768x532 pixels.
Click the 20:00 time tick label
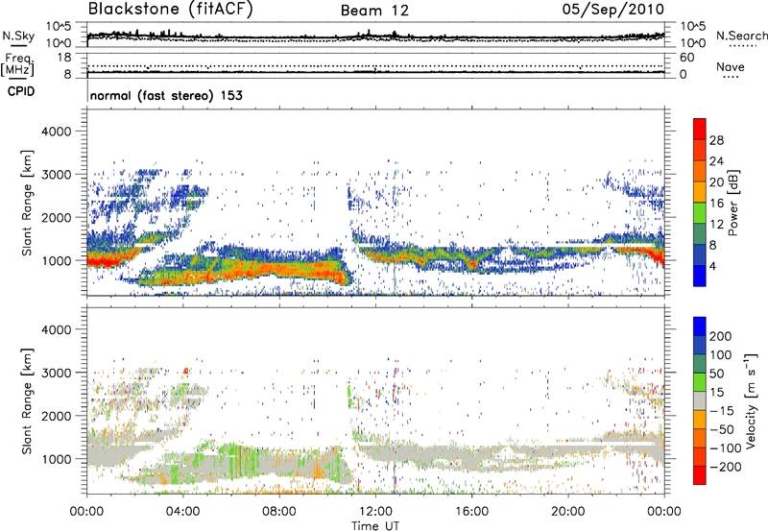[x=567, y=512]
